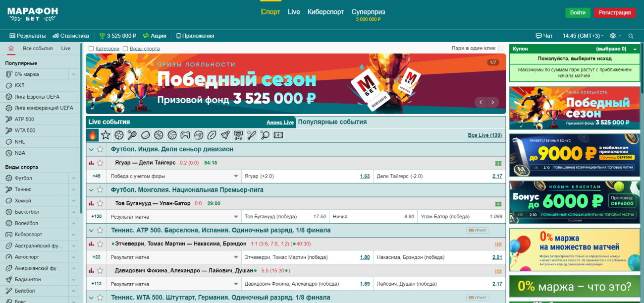Open the gamepad esports filter icon
The height and width of the screenshot is (303, 644).
(x=184, y=134)
